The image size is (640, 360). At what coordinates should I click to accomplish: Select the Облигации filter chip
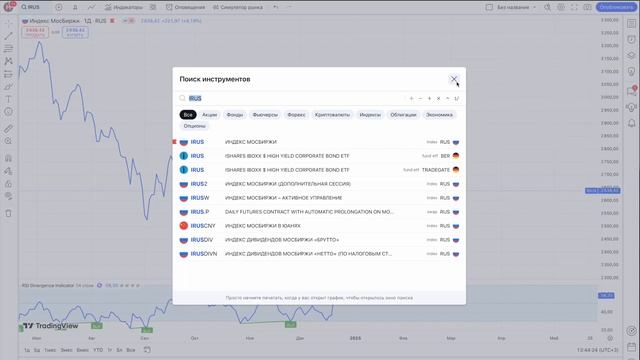(403, 115)
